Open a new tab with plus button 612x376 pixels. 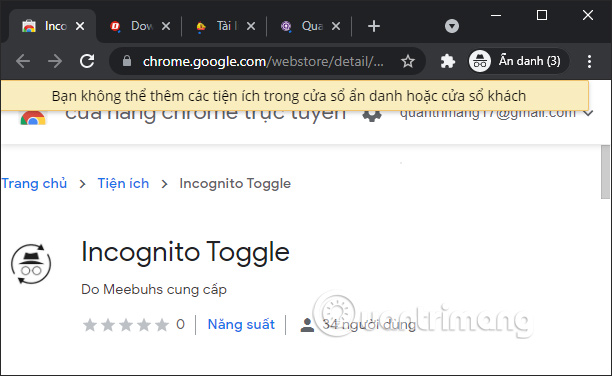point(374,26)
